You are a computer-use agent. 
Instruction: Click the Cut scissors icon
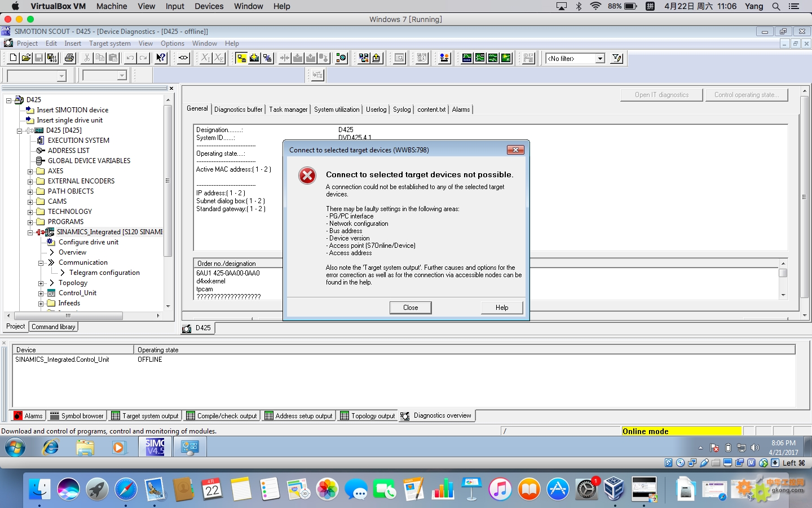click(87, 58)
